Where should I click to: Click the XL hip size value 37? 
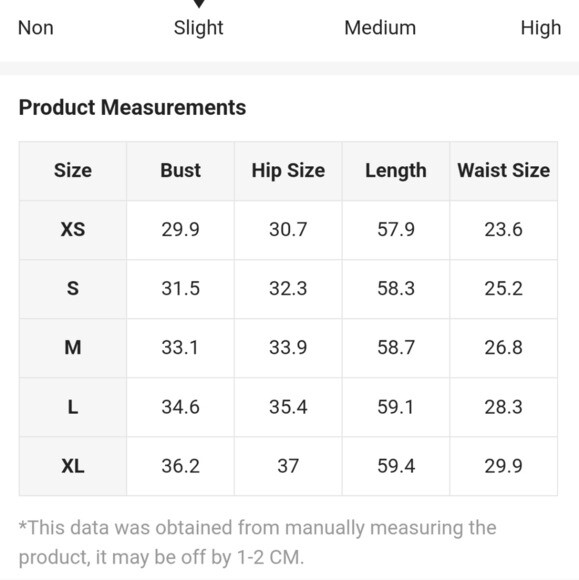pyautogui.click(x=288, y=466)
